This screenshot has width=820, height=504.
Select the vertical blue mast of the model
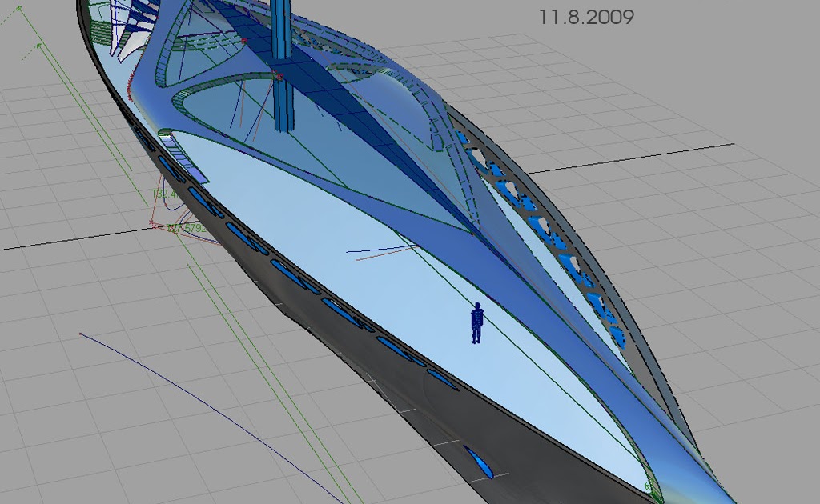click(x=281, y=66)
